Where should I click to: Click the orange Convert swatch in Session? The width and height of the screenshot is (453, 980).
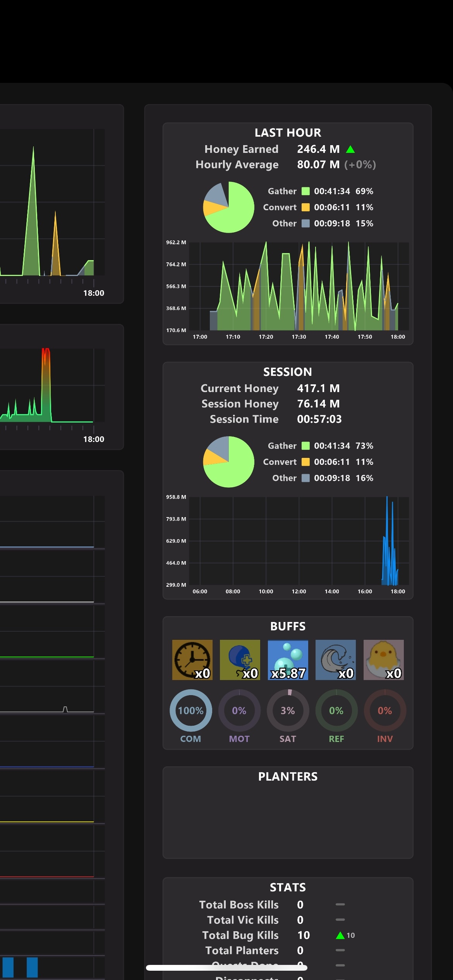(305, 462)
